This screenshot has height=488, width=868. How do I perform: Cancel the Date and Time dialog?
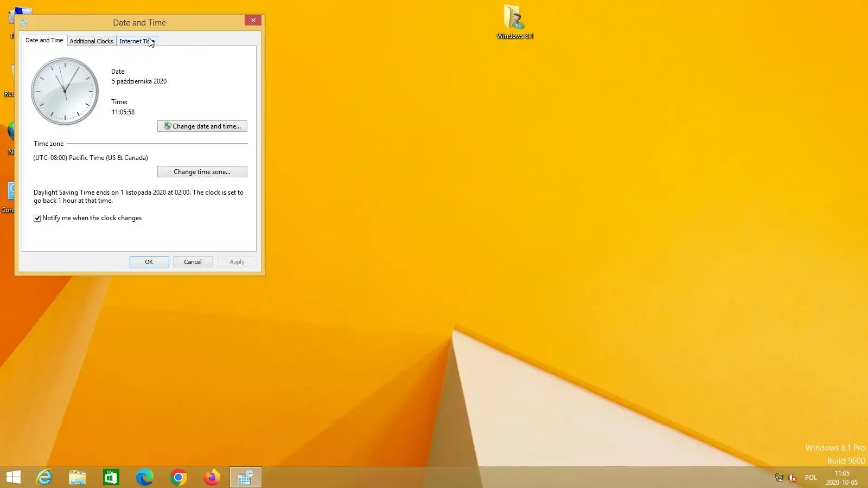pyautogui.click(x=193, y=262)
